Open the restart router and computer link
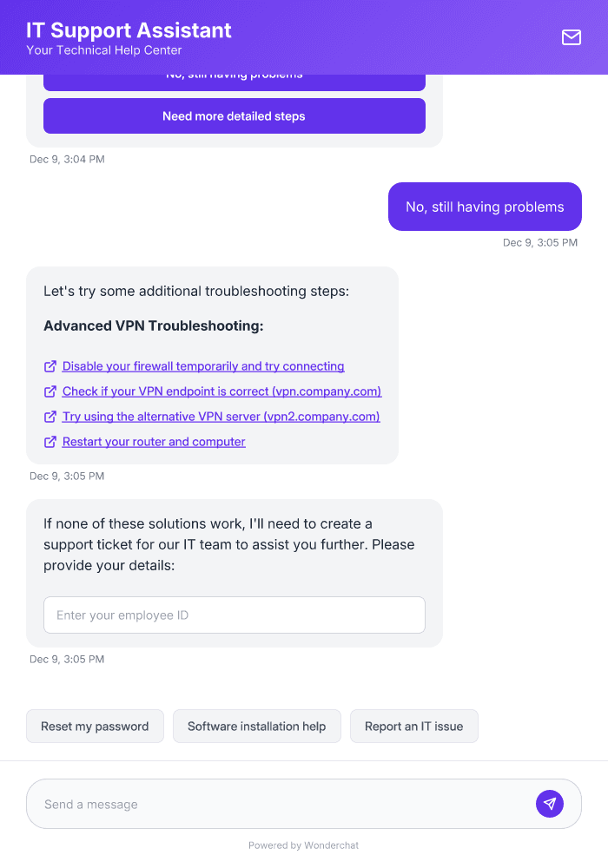The image size is (608, 868). (154, 442)
